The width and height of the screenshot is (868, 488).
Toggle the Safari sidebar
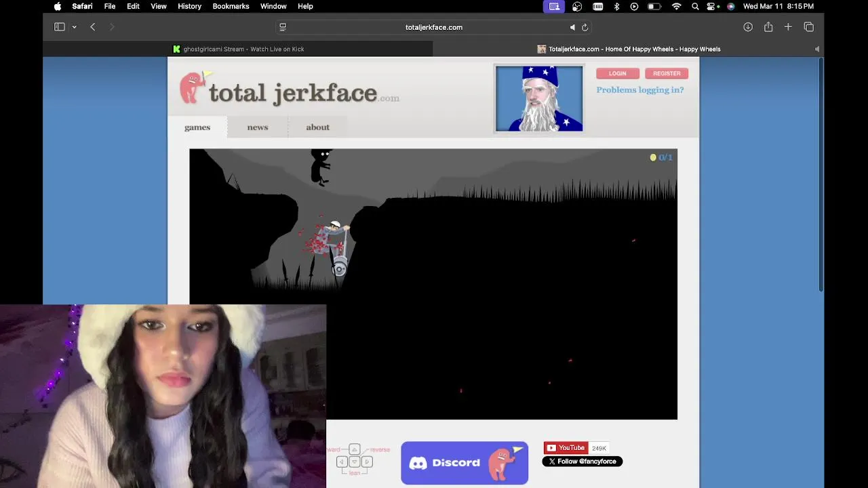point(59,27)
